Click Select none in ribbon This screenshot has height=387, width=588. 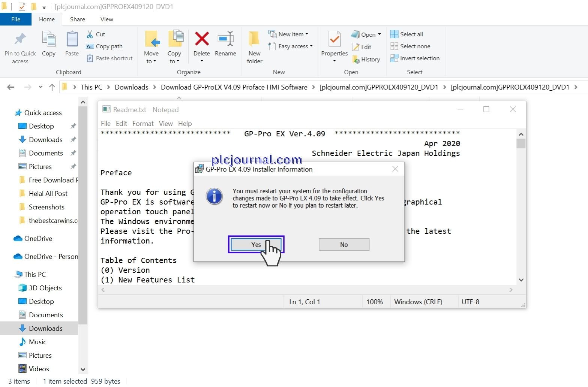click(x=410, y=46)
